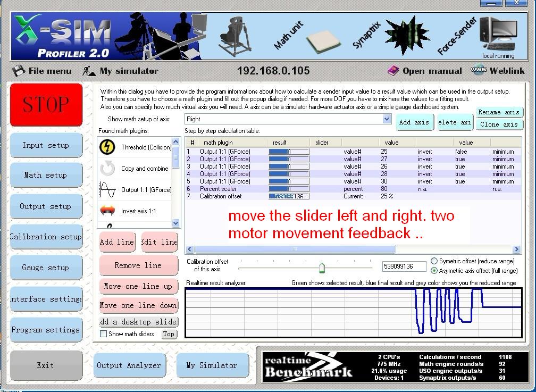Select the Output 1:1 (GForce) sine wave icon

pyautogui.click(x=107, y=189)
